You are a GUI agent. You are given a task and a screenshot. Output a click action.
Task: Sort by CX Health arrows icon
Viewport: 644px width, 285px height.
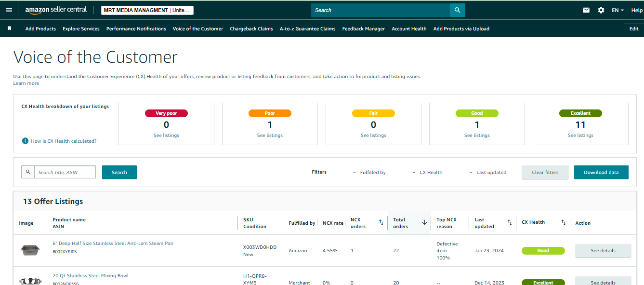(563, 222)
